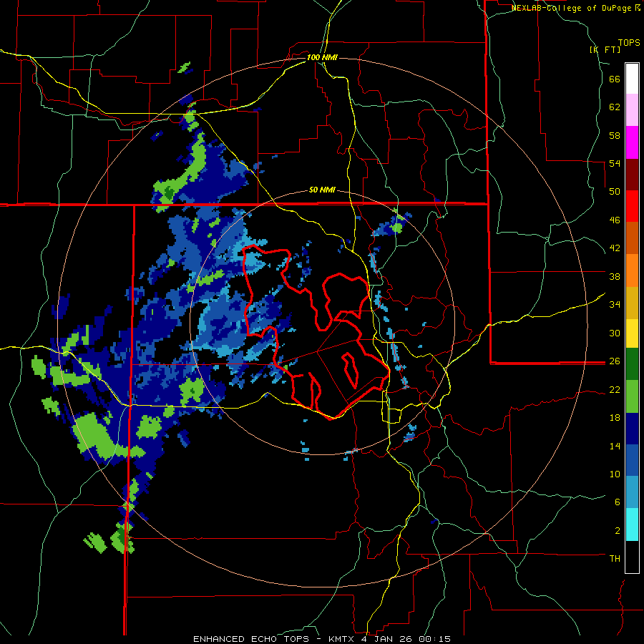This screenshot has height=644, width=644.
Task: Click the 'TOPS' legend title
Action: point(629,42)
